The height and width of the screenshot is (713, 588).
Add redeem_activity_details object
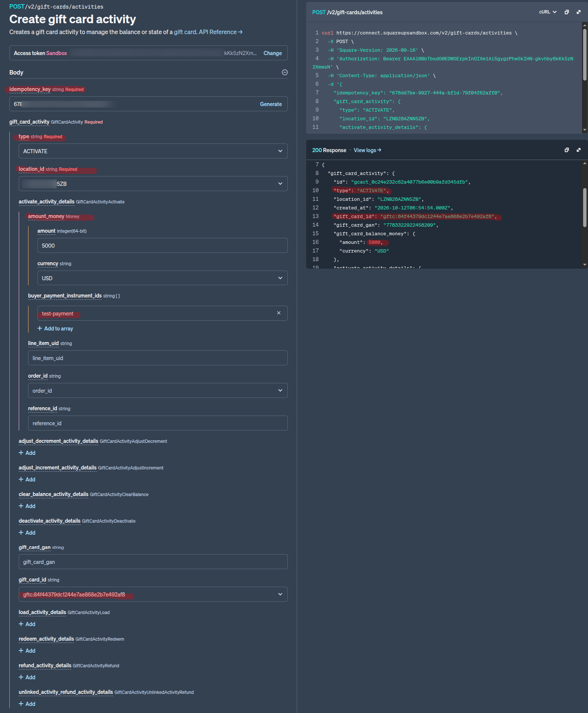27,651
